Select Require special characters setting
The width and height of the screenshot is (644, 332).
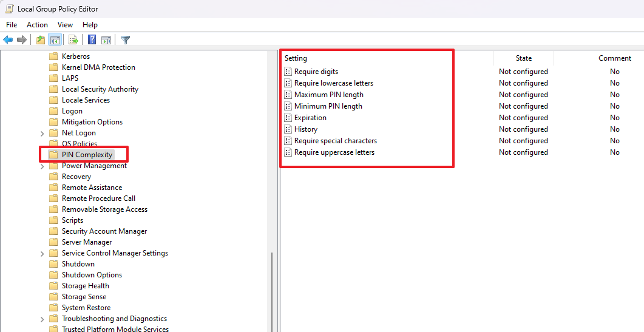click(336, 141)
